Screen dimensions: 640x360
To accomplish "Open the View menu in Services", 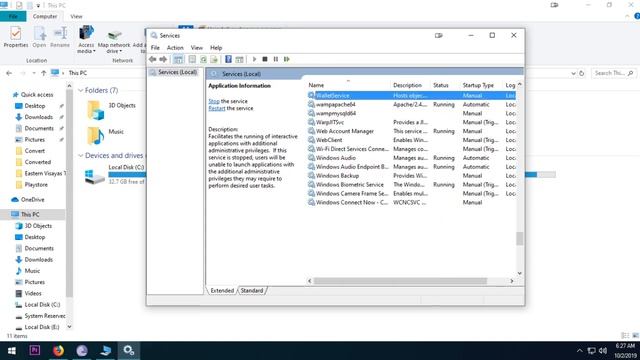I will click(197, 48).
